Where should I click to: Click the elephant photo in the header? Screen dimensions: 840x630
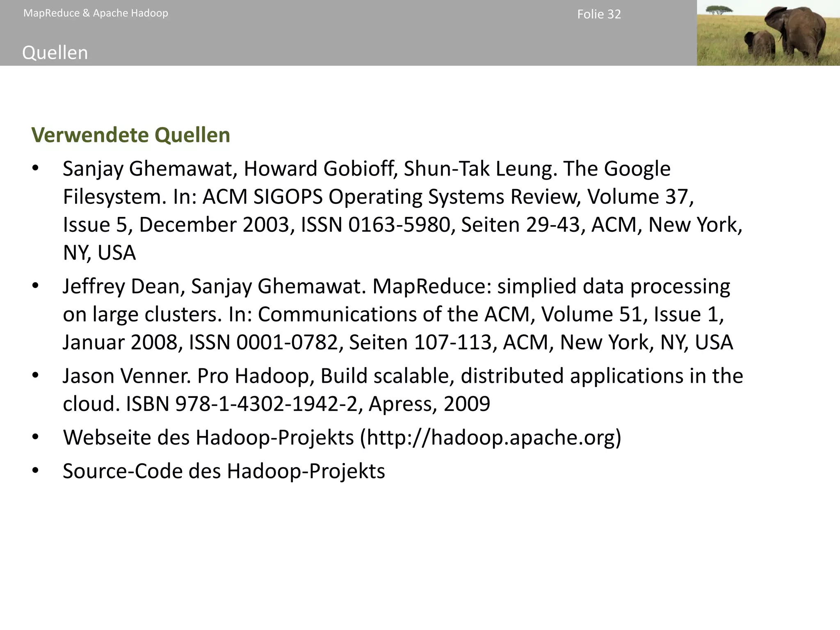(768, 33)
